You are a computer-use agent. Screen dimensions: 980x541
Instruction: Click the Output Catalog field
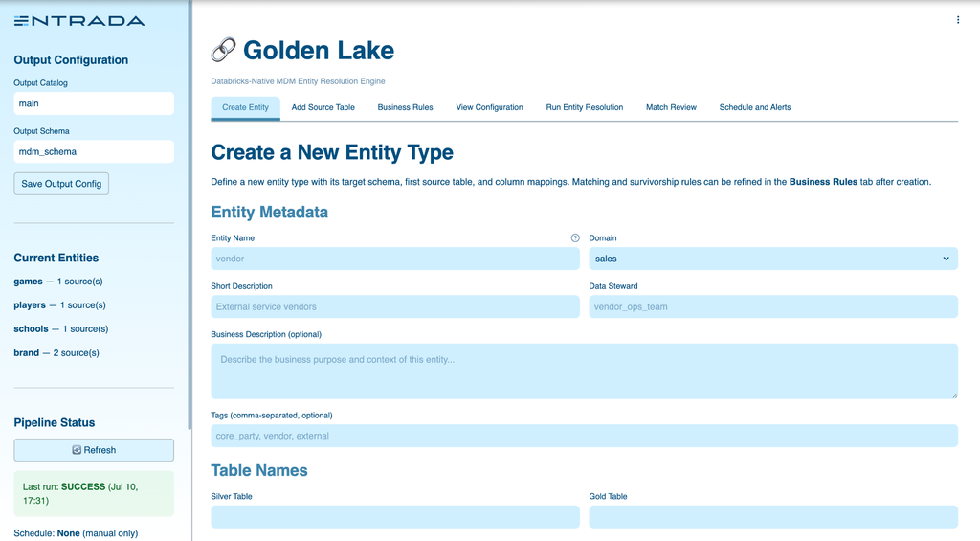click(94, 103)
